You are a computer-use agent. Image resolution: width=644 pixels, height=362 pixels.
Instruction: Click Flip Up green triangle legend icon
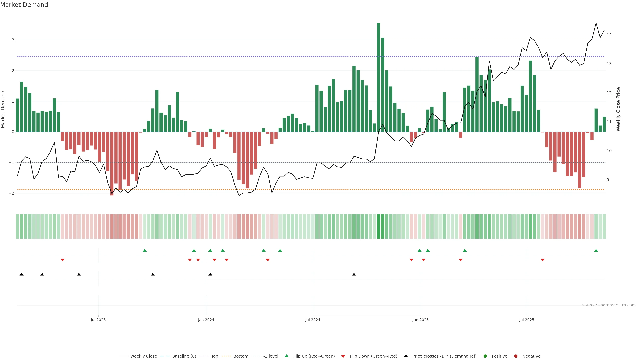tap(287, 356)
